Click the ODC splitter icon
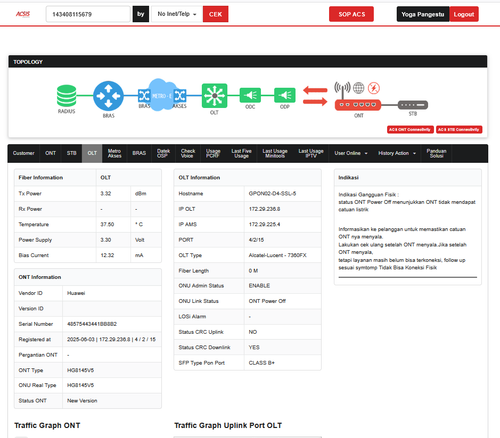Viewport: 500px width, 438px height. pos(250,95)
